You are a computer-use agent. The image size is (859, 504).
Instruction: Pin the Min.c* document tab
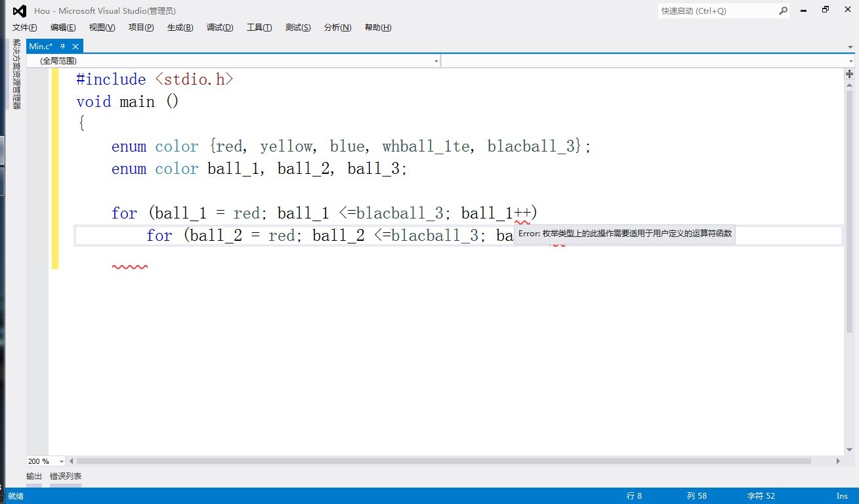[x=63, y=46]
